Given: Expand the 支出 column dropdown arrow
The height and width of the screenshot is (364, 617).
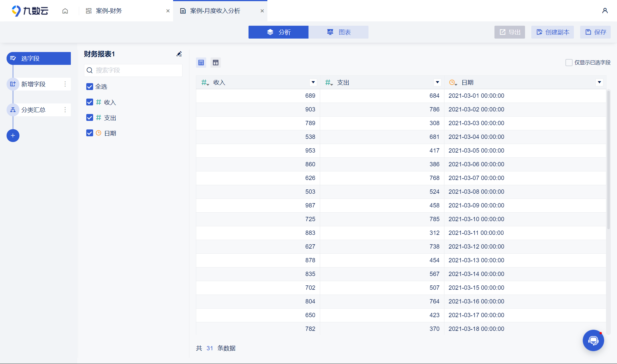Looking at the screenshot, I should (437, 82).
